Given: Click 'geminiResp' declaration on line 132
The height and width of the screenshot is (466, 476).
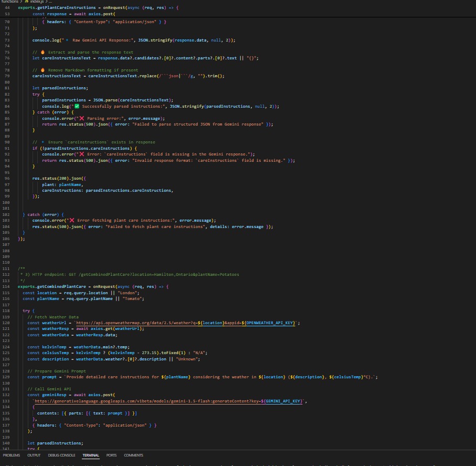Looking at the screenshot, I should pyautogui.click(x=54, y=395).
